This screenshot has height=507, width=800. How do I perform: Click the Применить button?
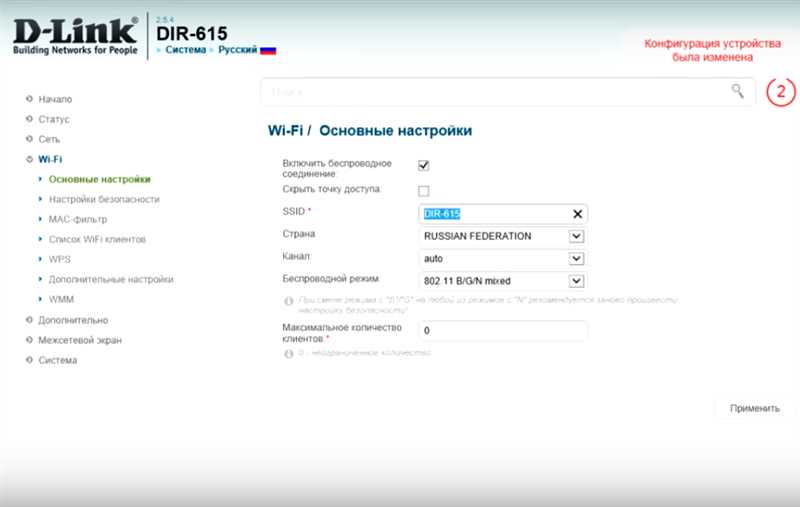pos(755,408)
